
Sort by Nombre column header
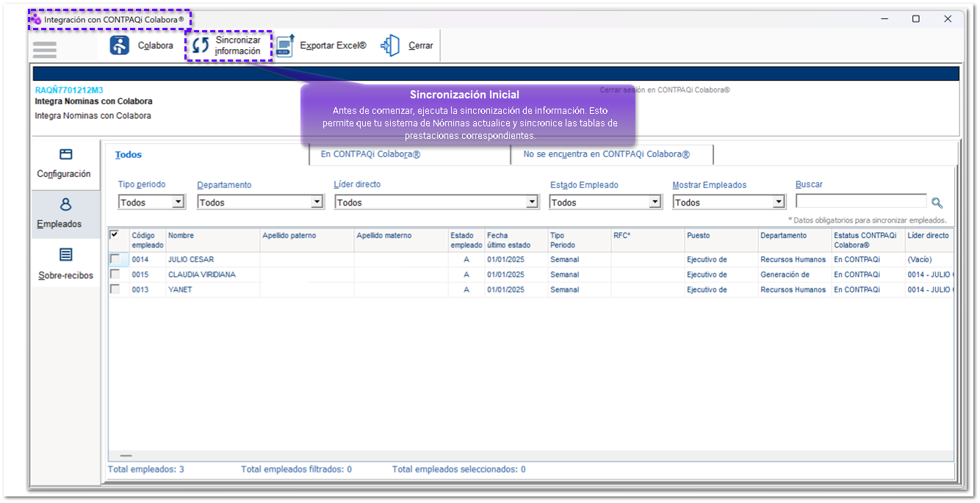coord(213,240)
